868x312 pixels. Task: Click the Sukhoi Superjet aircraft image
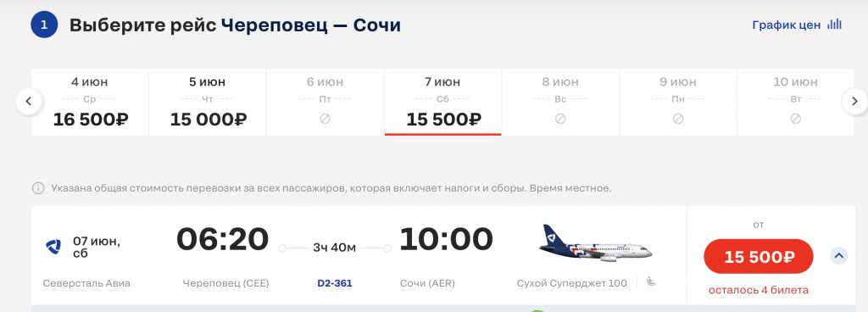pos(596,244)
